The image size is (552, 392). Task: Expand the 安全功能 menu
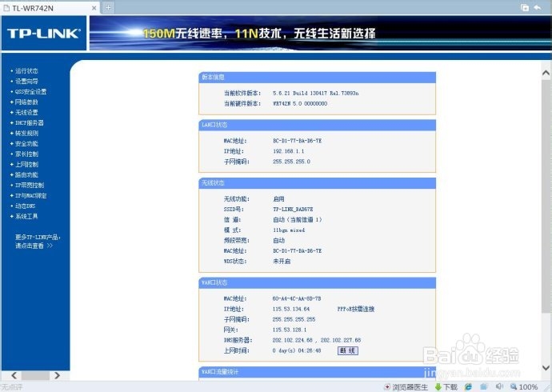tap(26, 143)
